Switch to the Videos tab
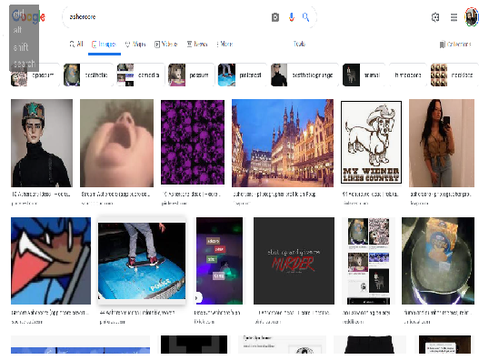479x360 pixels. tap(166, 44)
